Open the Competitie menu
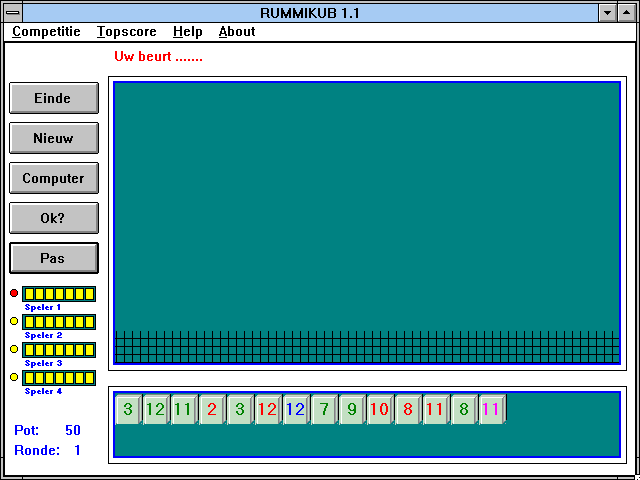Screen dimensions: 640x480 [x=46, y=31]
